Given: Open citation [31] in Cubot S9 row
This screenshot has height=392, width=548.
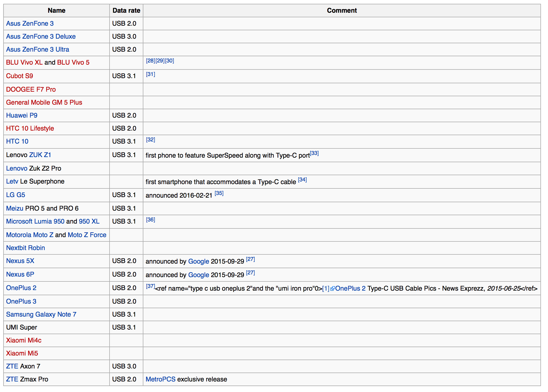Looking at the screenshot, I should [x=151, y=74].
